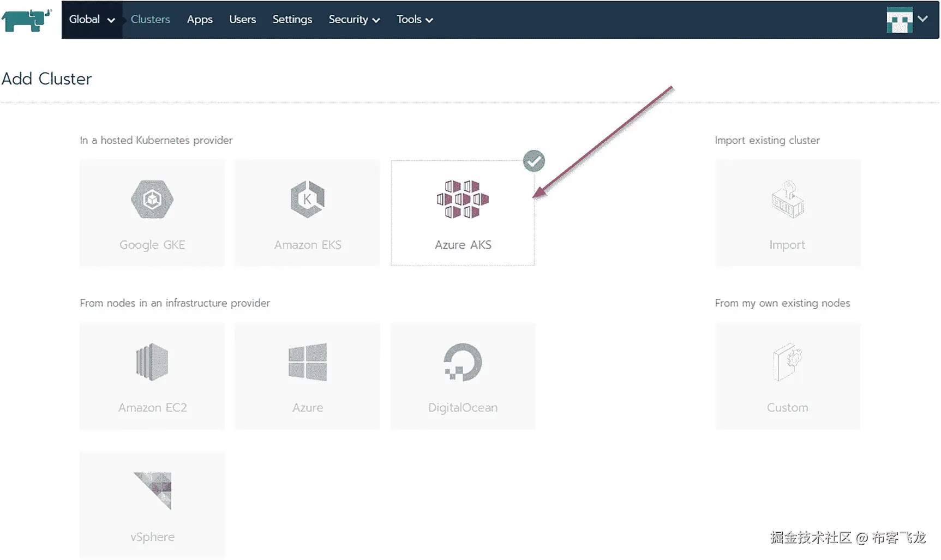The height and width of the screenshot is (560, 941).
Task: Select the Azure AKS container icon
Action: point(463,199)
